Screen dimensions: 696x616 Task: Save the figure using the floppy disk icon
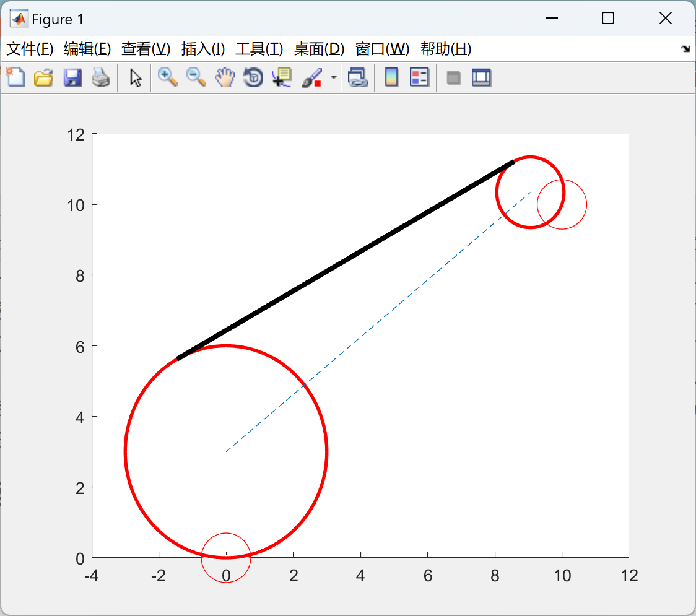coord(72,77)
